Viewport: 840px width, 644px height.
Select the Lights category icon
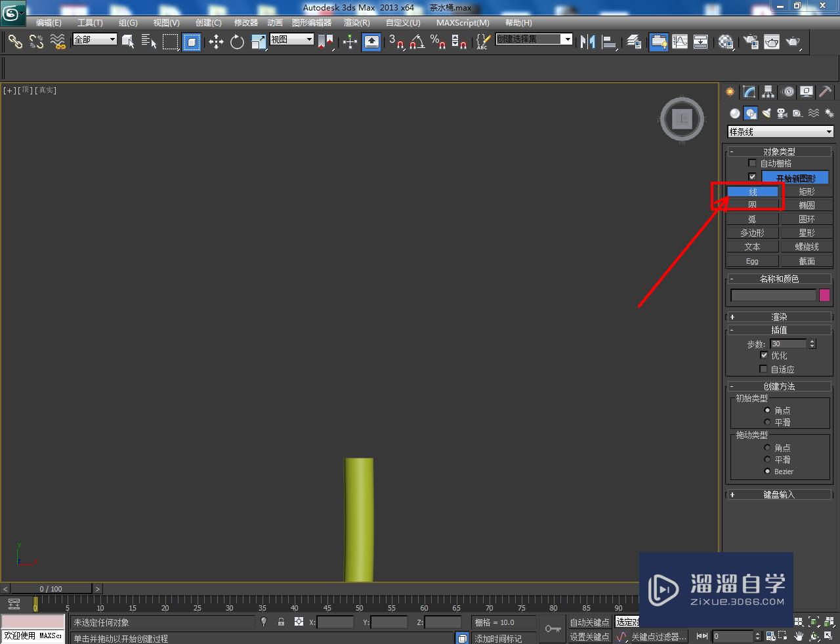766,113
